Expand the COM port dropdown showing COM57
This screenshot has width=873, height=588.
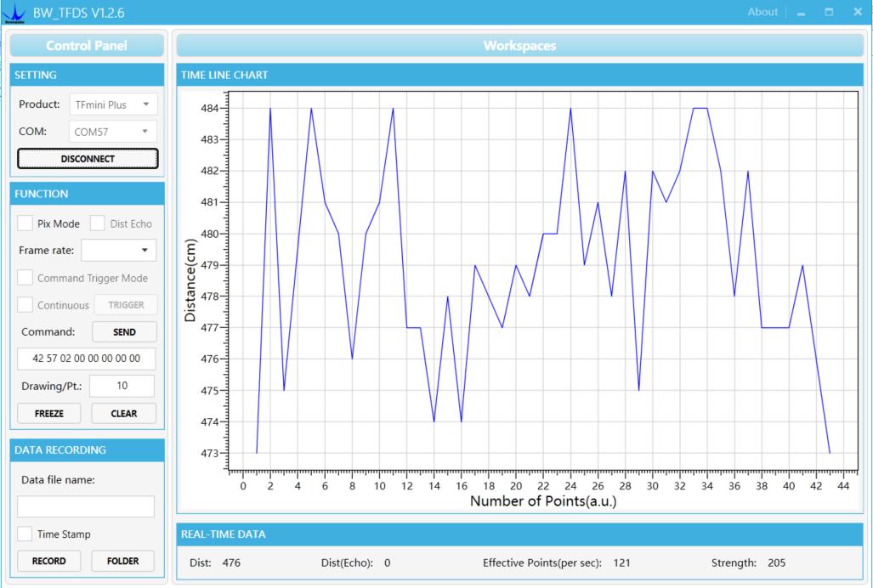114,132
